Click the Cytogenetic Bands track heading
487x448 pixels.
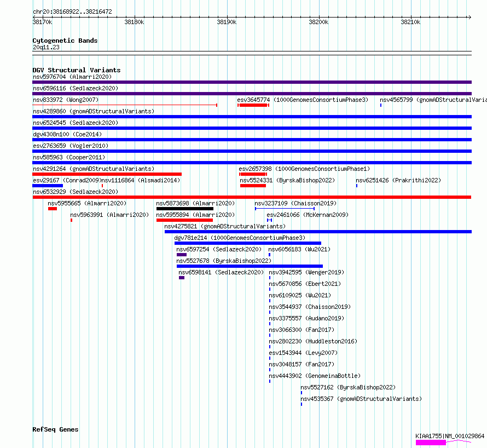point(65,41)
